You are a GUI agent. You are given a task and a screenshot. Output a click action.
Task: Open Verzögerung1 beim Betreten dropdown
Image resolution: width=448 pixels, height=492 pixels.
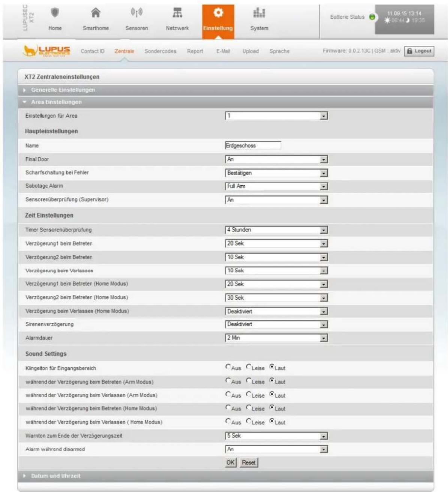pyautogui.click(x=276, y=243)
